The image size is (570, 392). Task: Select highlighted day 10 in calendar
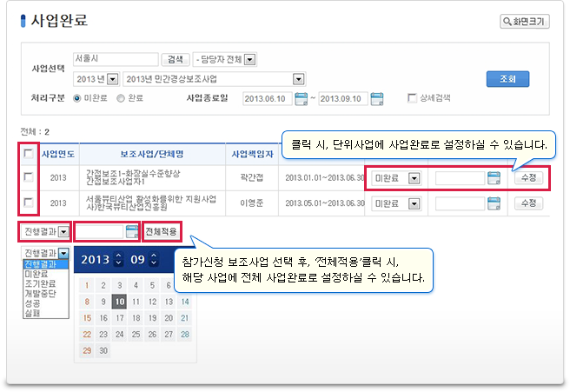[120, 302]
